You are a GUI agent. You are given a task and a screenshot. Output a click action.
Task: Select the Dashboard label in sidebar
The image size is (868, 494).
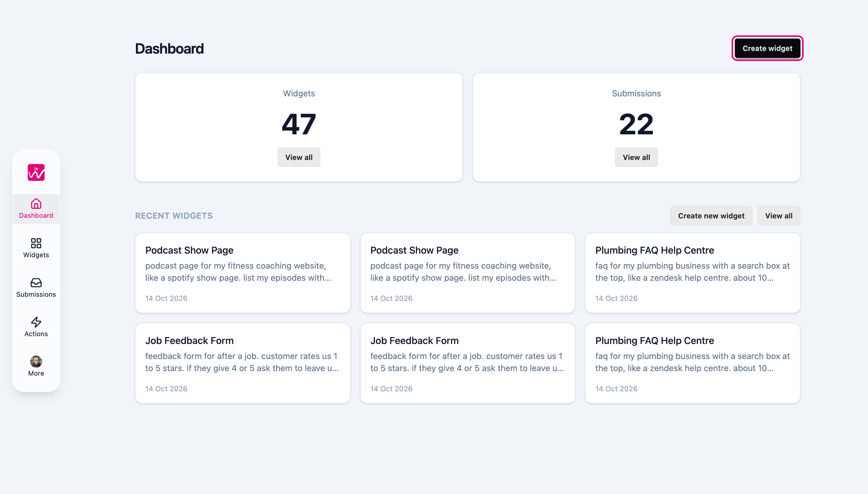pyautogui.click(x=36, y=215)
